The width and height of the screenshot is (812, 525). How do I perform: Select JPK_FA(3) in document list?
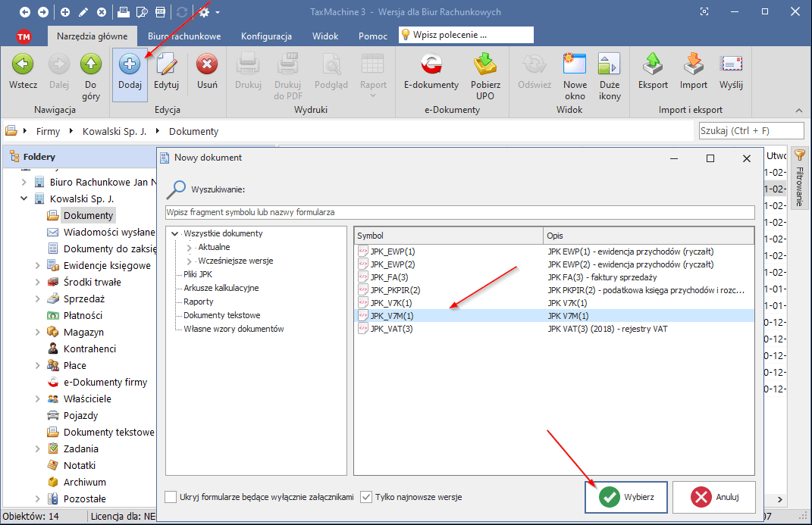[389, 277]
